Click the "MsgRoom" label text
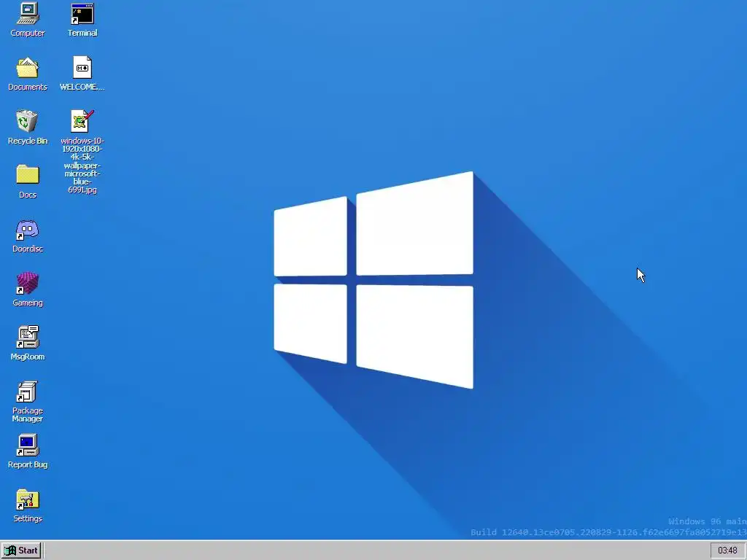The width and height of the screenshot is (747, 560). coord(28,357)
